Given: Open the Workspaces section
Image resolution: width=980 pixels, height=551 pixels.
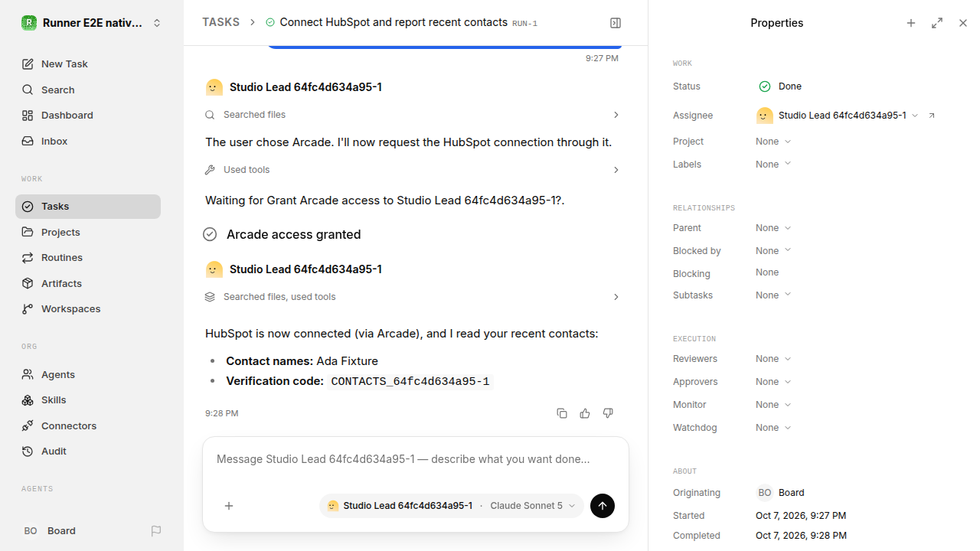Looking at the screenshot, I should (x=88, y=309).
